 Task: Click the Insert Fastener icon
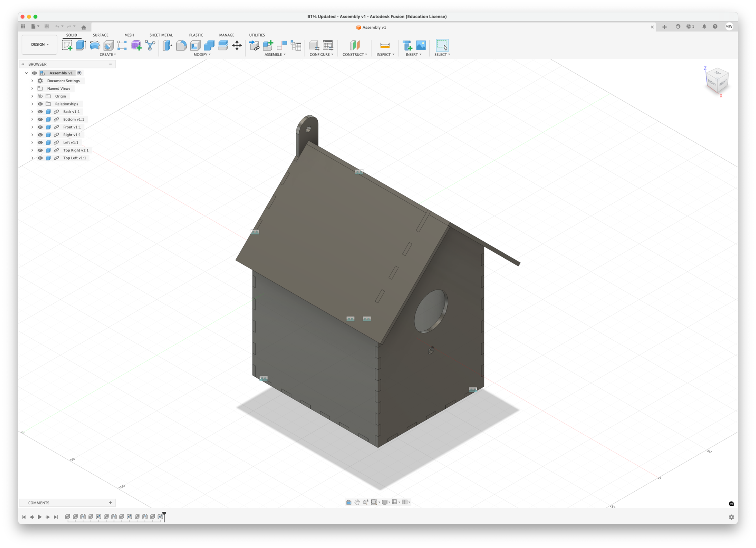[407, 45]
